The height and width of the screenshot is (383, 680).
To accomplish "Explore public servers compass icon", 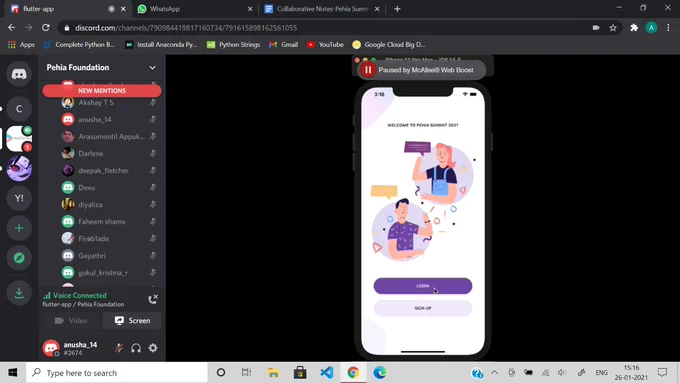I will point(19,258).
